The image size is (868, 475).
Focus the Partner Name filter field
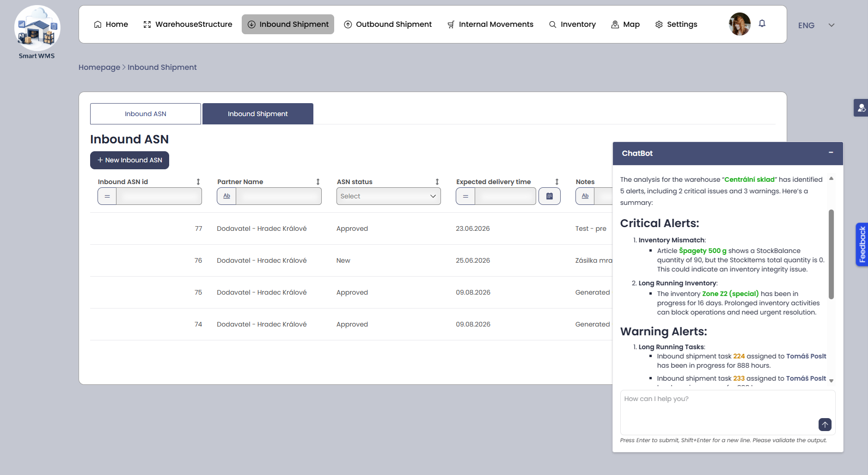point(279,196)
